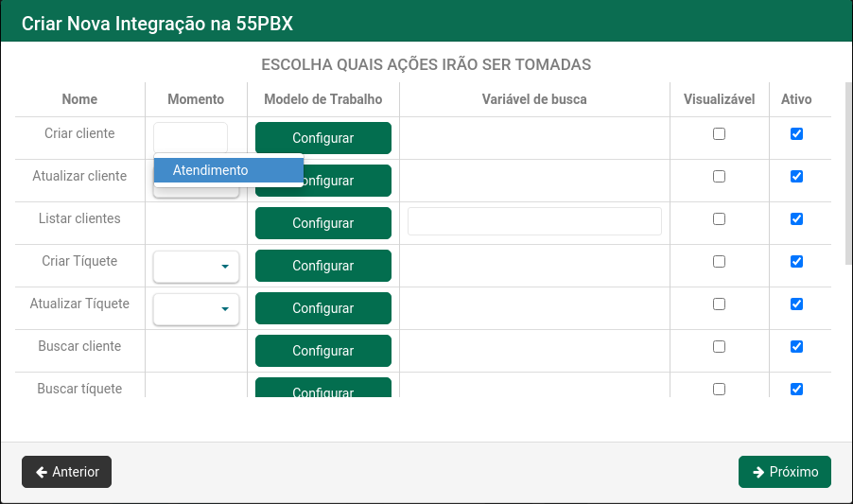This screenshot has height=504, width=853.
Task: Click the Momento column header
Action: (196, 99)
